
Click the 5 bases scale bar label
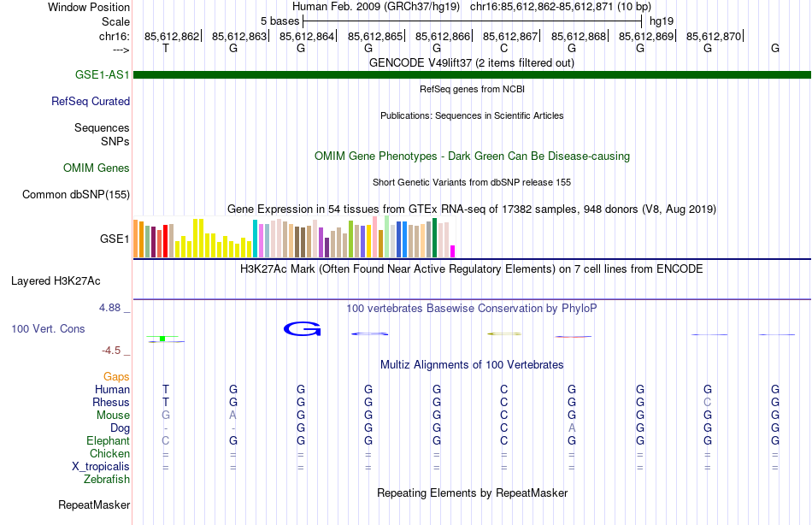tap(279, 21)
